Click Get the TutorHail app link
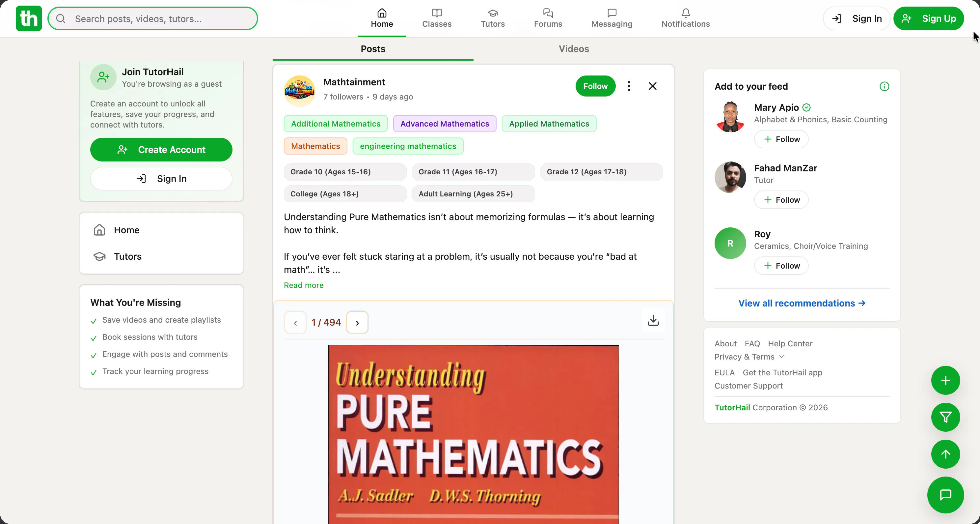This screenshot has height=524, width=980. point(782,372)
